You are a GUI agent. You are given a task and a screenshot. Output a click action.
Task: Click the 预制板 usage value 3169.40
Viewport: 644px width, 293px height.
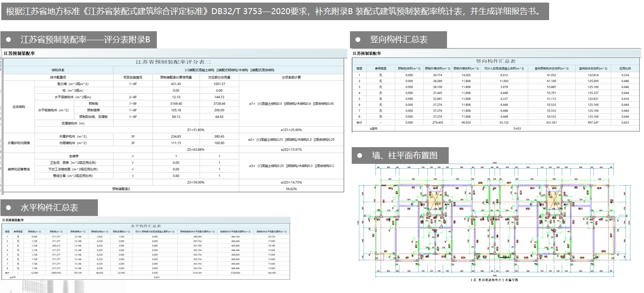[x=176, y=104]
